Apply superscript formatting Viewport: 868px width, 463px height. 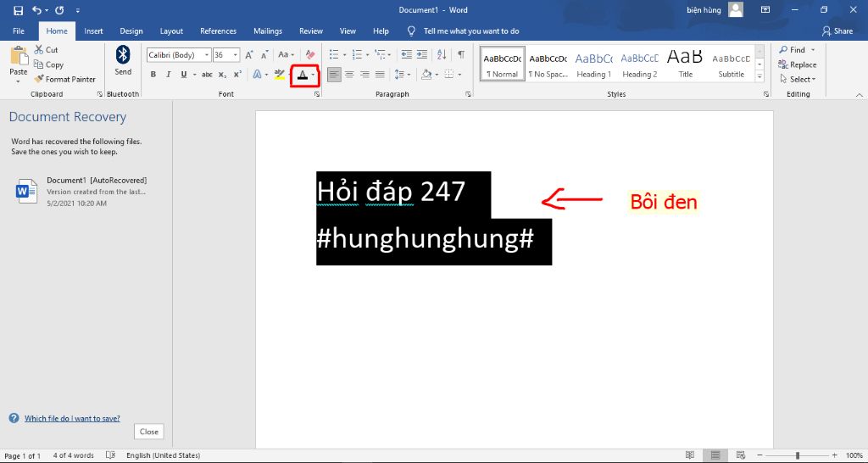(x=237, y=75)
